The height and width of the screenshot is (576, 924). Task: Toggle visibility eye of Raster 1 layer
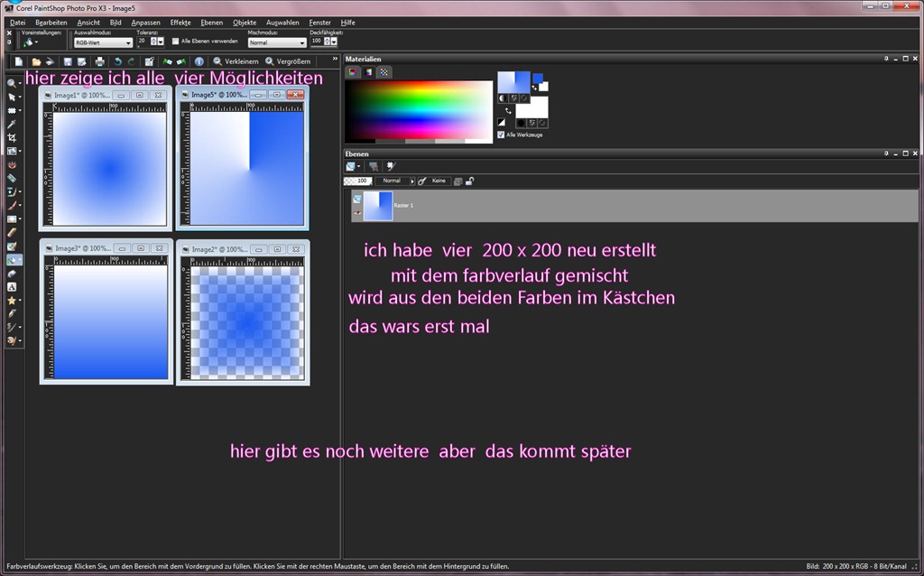click(356, 212)
